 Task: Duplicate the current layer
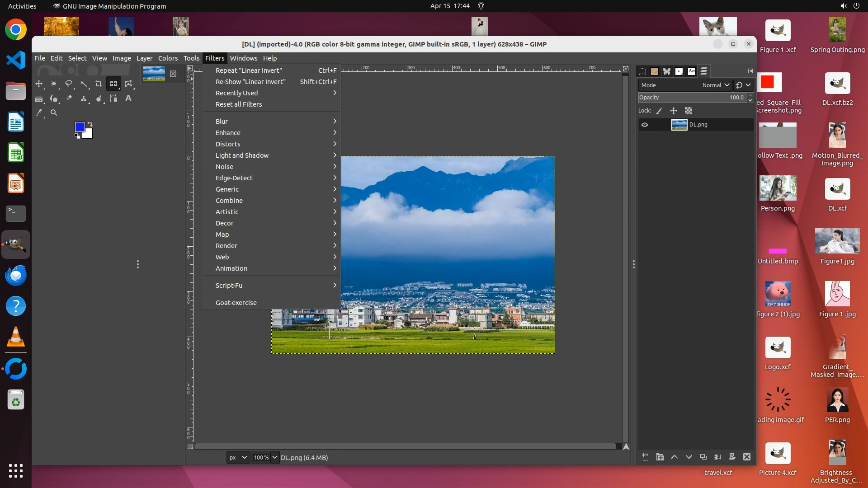pos(703,457)
